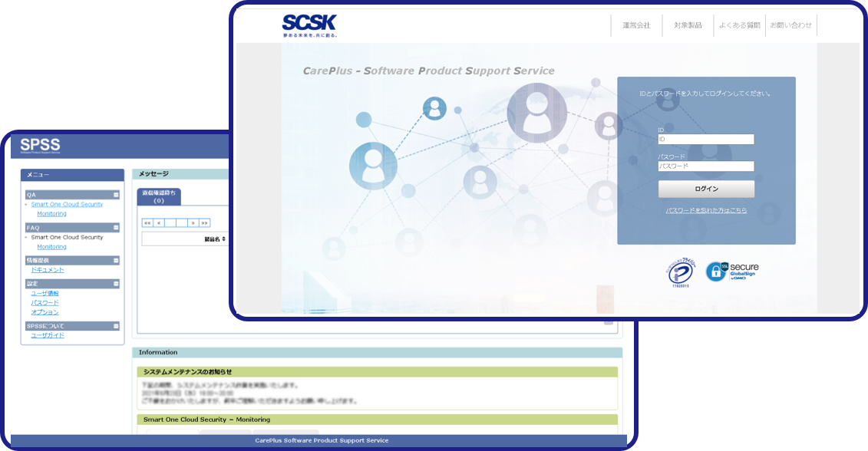This screenshot has width=868, height=451.
Task: Click the Smart One Cloud Security – Monitoring heading
Action: click(377, 420)
